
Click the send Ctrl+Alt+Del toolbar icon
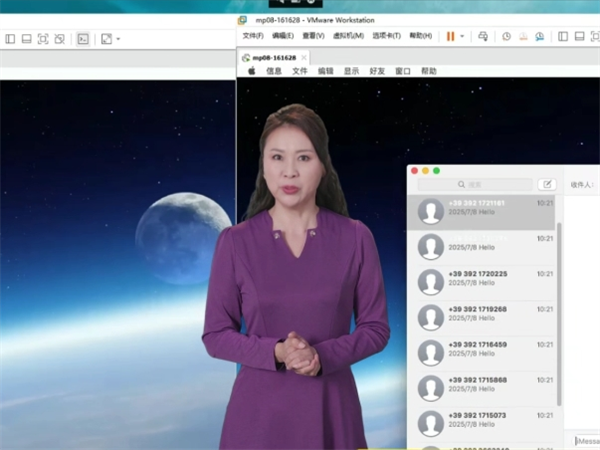[483, 36]
